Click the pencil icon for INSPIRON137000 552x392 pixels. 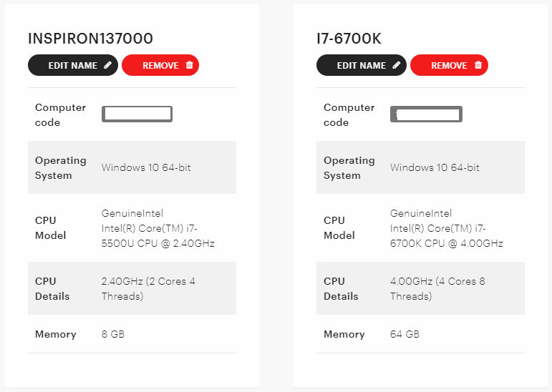coord(107,65)
